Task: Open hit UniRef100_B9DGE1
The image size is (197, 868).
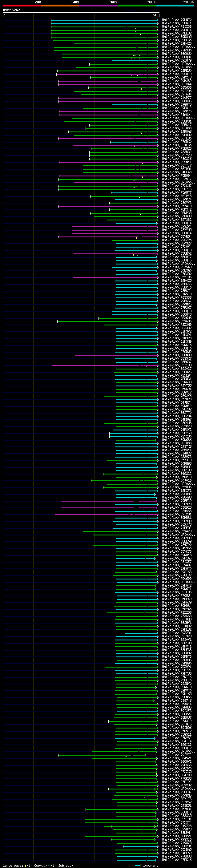Action: (x=177, y=23)
